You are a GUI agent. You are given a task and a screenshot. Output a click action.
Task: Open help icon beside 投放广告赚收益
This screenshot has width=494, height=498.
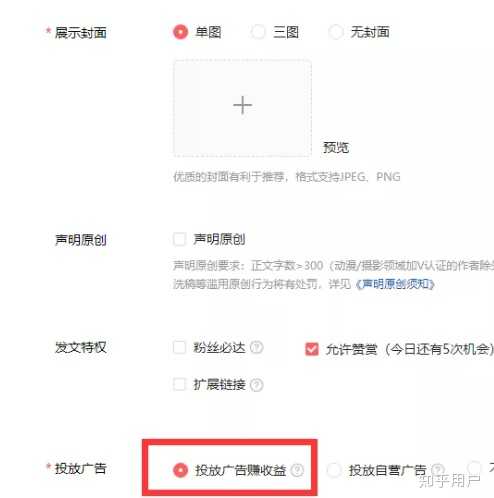[x=297, y=470]
